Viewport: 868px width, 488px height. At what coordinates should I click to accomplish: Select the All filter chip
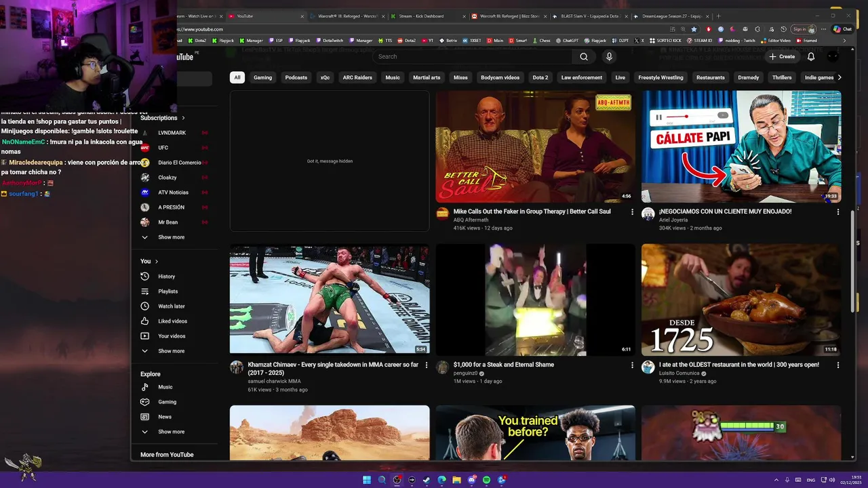(237, 77)
